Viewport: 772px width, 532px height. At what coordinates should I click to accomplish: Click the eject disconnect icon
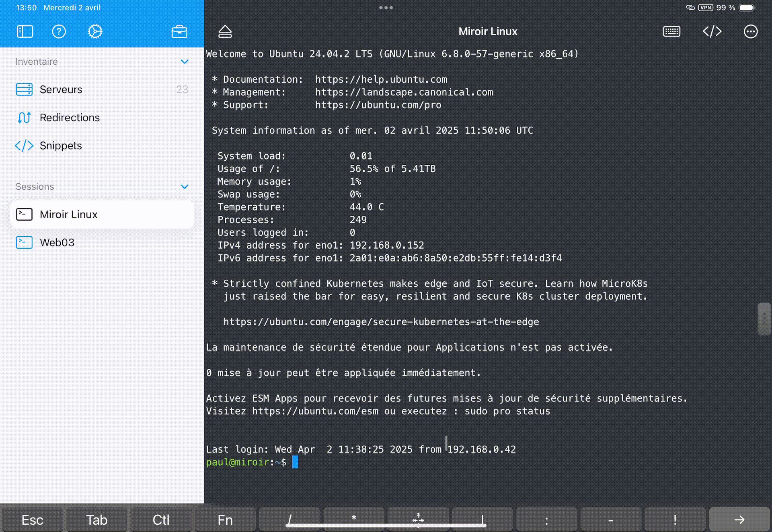point(225,31)
